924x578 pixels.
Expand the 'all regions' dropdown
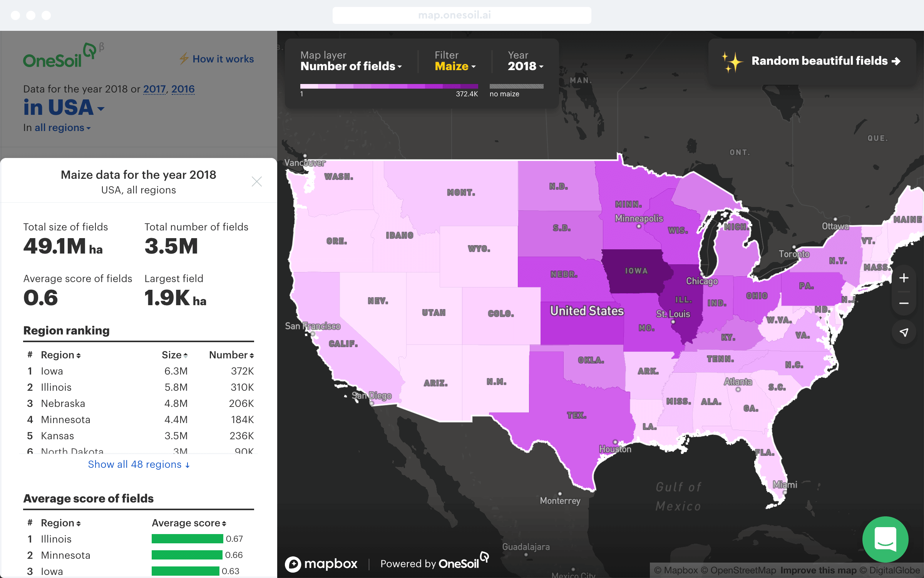63,128
